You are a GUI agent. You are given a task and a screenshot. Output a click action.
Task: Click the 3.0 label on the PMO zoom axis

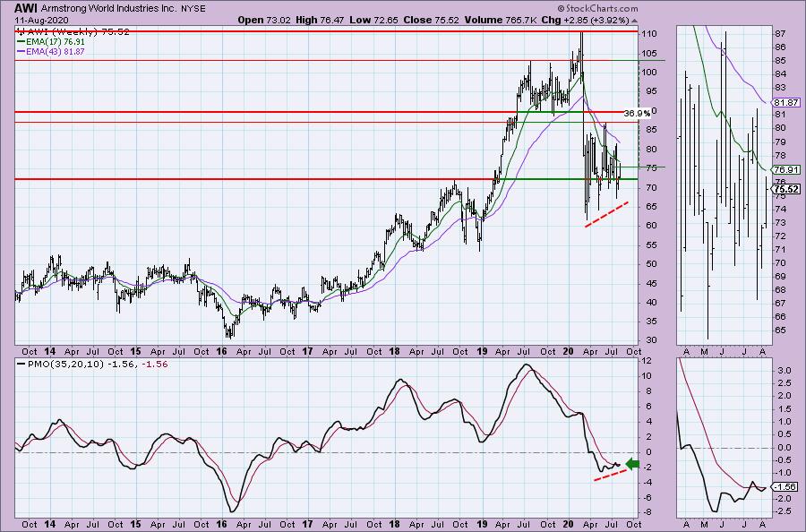pyautogui.click(x=784, y=370)
